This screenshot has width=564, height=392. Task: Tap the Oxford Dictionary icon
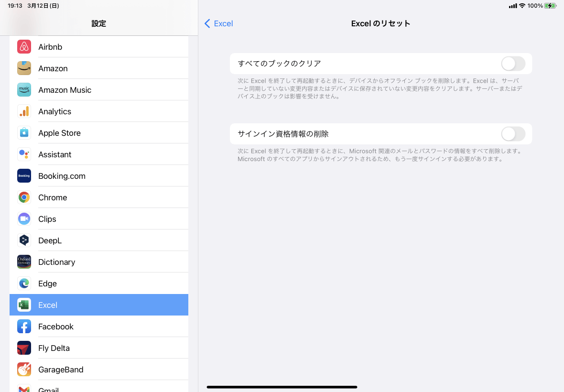coord(24,262)
